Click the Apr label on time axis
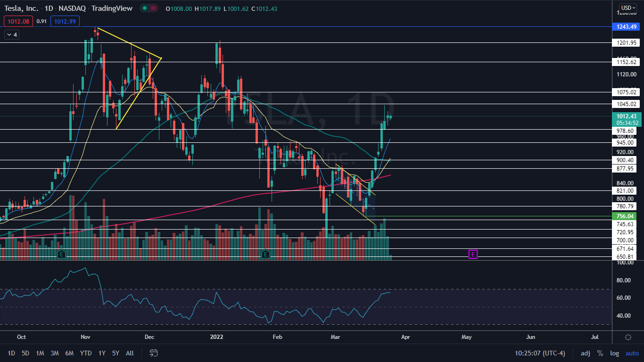 [405, 337]
